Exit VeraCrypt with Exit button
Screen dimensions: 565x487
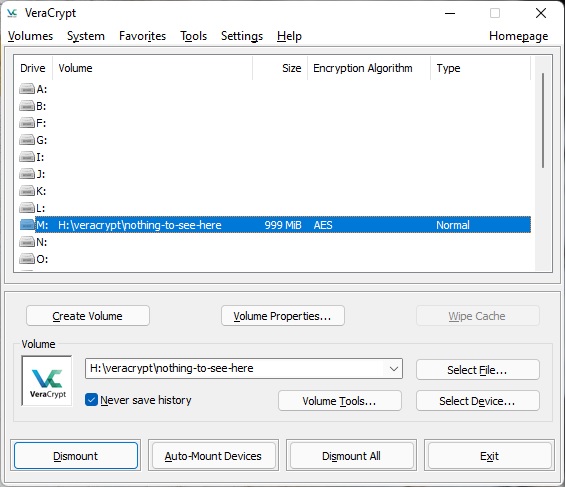(x=489, y=456)
